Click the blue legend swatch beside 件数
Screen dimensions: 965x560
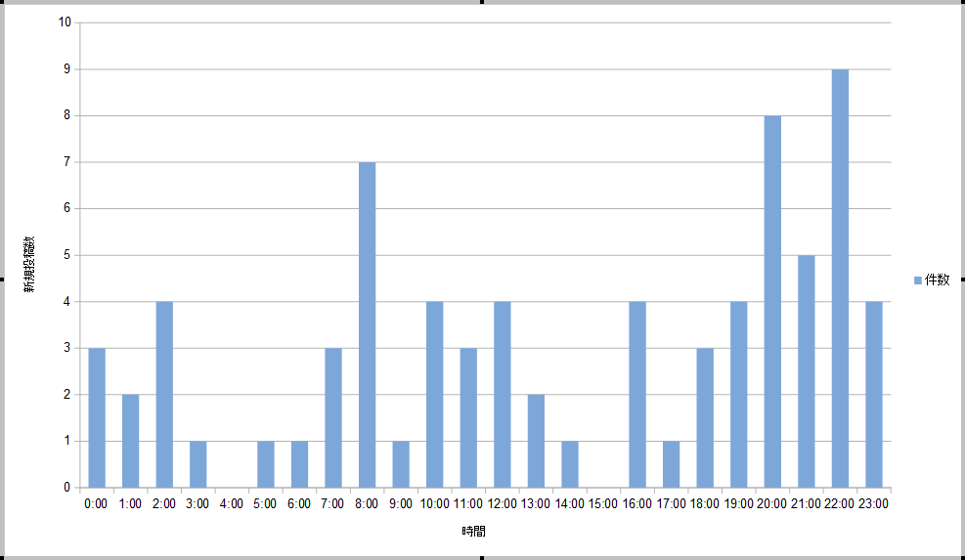click(x=917, y=280)
